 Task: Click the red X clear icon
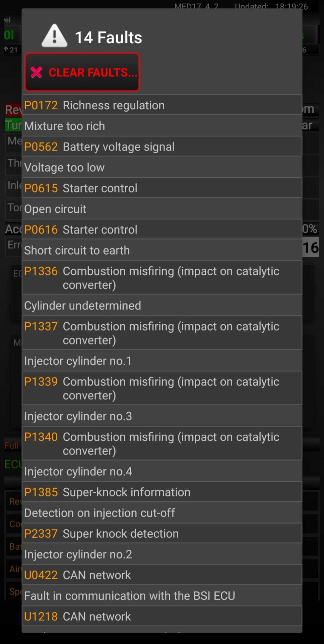(x=37, y=72)
